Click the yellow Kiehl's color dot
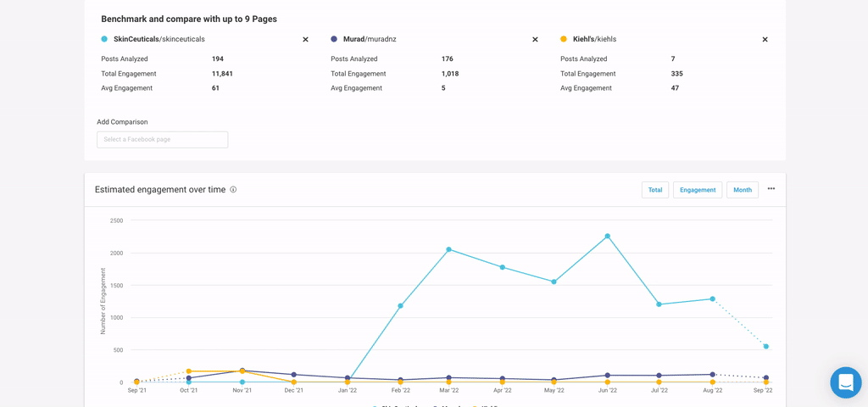 (564, 39)
